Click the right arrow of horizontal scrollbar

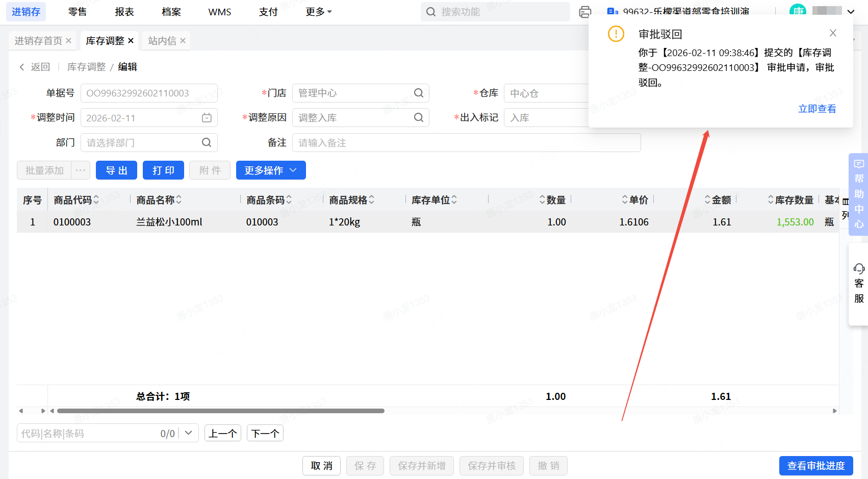coord(835,411)
